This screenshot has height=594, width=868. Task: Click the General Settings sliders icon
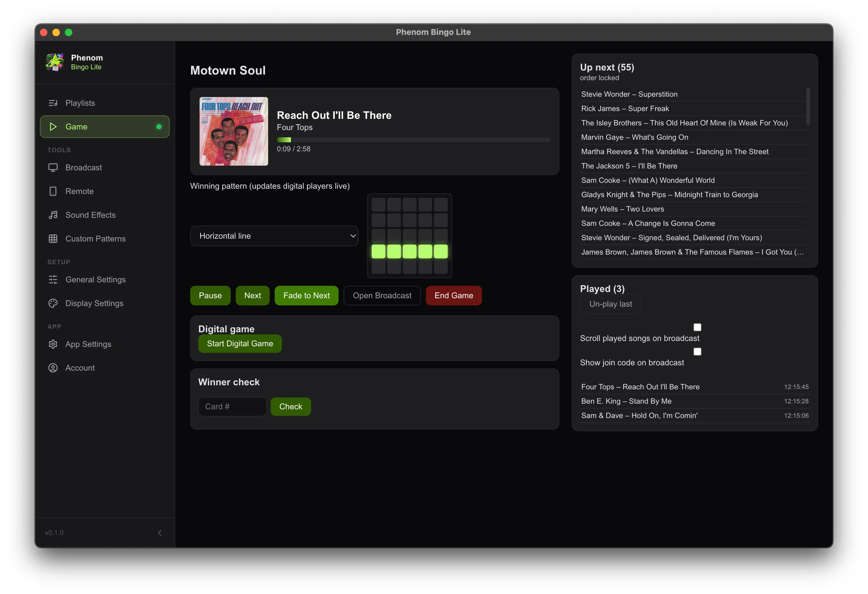coord(53,280)
